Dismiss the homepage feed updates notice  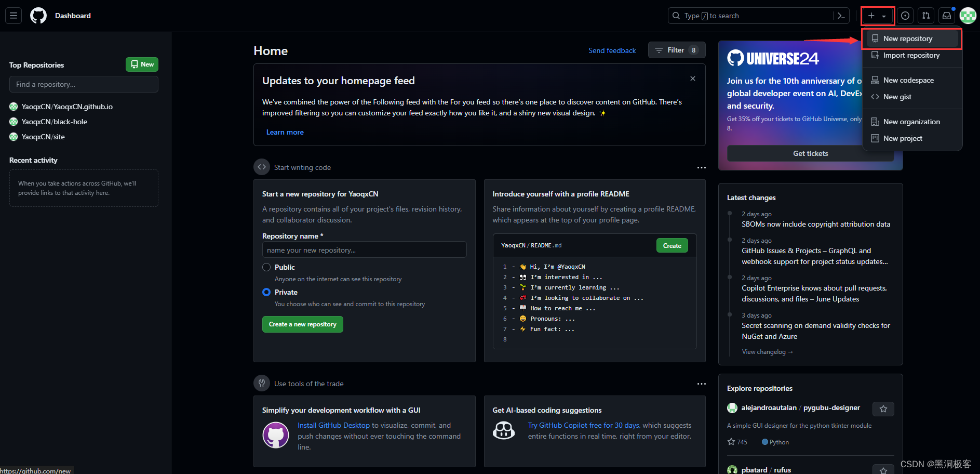tap(692, 78)
